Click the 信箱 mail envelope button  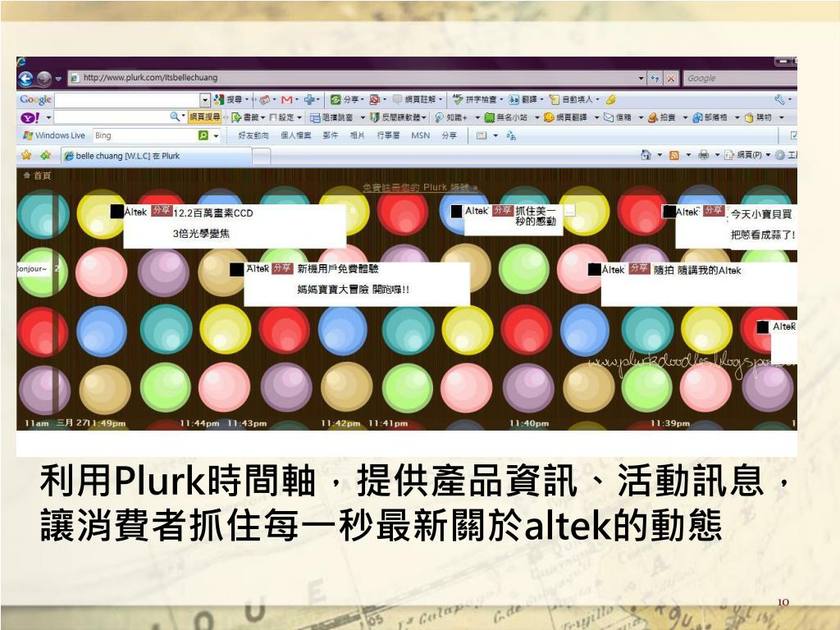[617, 117]
